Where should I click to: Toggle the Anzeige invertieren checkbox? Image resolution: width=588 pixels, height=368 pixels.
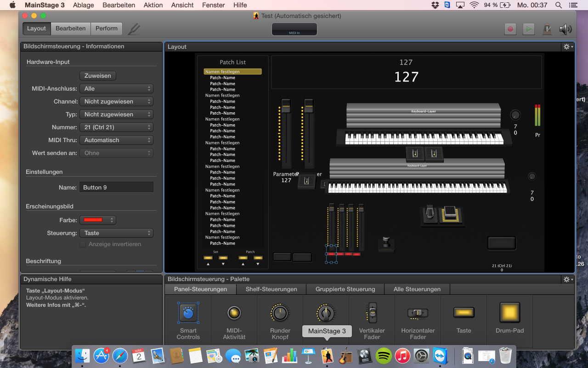[x=83, y=244]
